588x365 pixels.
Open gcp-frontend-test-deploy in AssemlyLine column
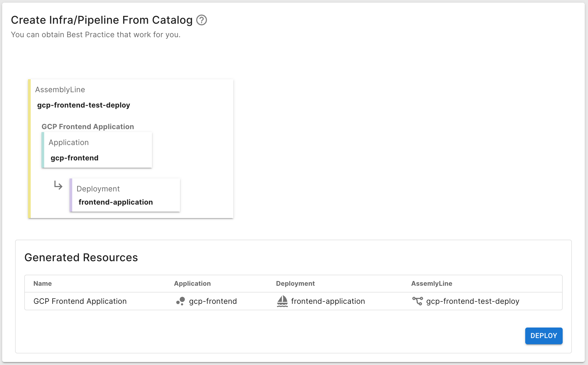(472, 301)
